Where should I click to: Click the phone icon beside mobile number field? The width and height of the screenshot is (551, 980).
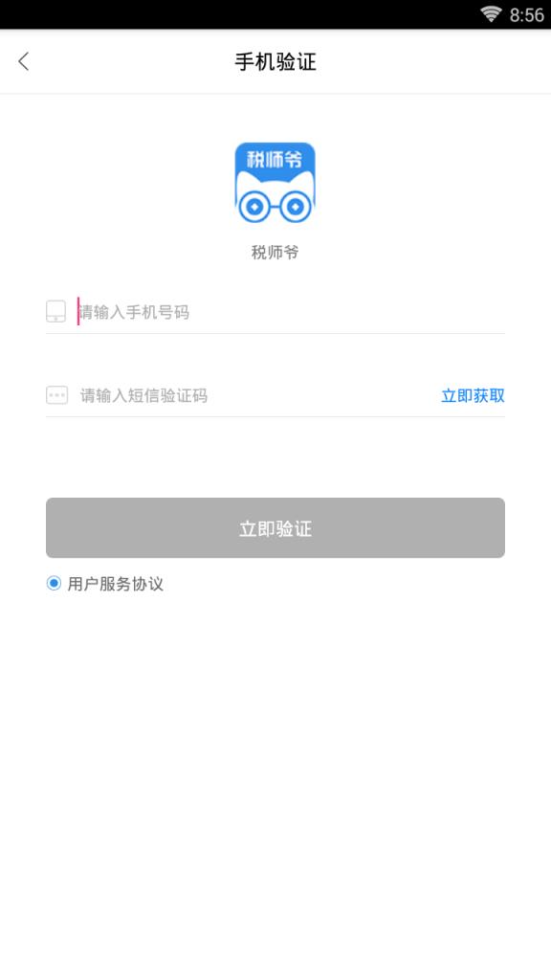coord(55,310)
